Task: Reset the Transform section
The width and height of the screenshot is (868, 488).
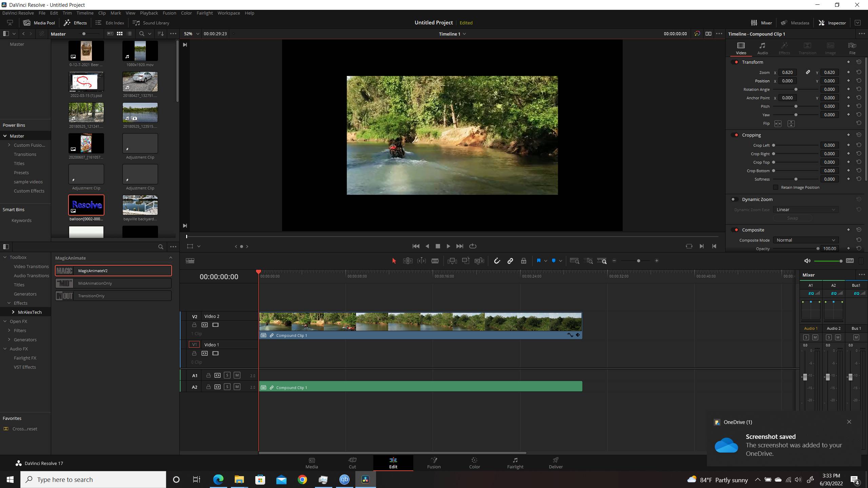Action: pos(859,62)
